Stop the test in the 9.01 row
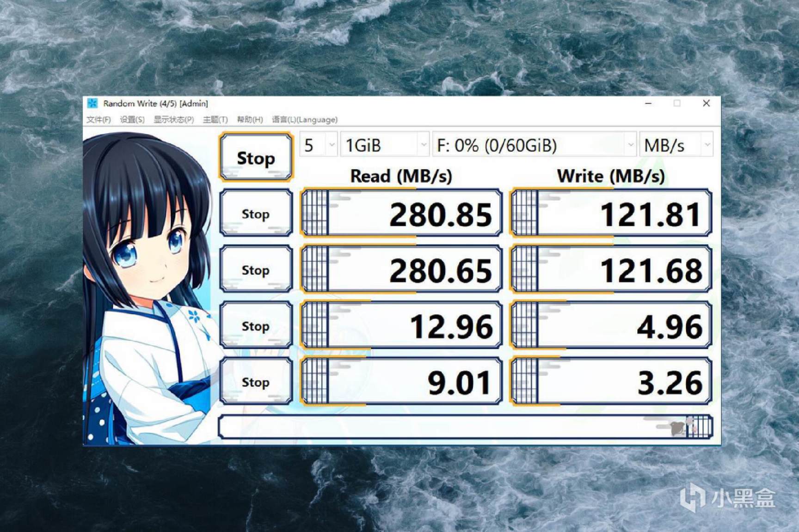Image resolution: width=799 pixels, height=532 pixels. tap(256, 381)
